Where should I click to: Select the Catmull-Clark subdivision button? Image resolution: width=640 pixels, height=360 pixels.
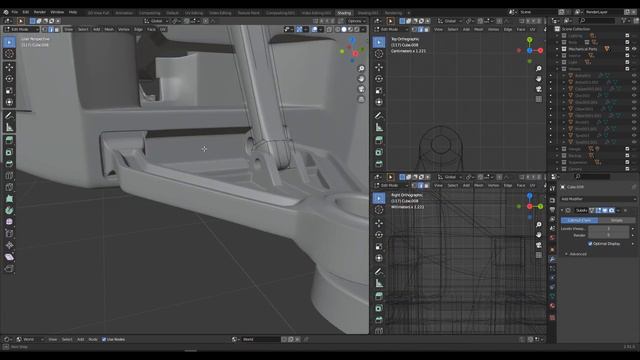[x=579, y=220]
